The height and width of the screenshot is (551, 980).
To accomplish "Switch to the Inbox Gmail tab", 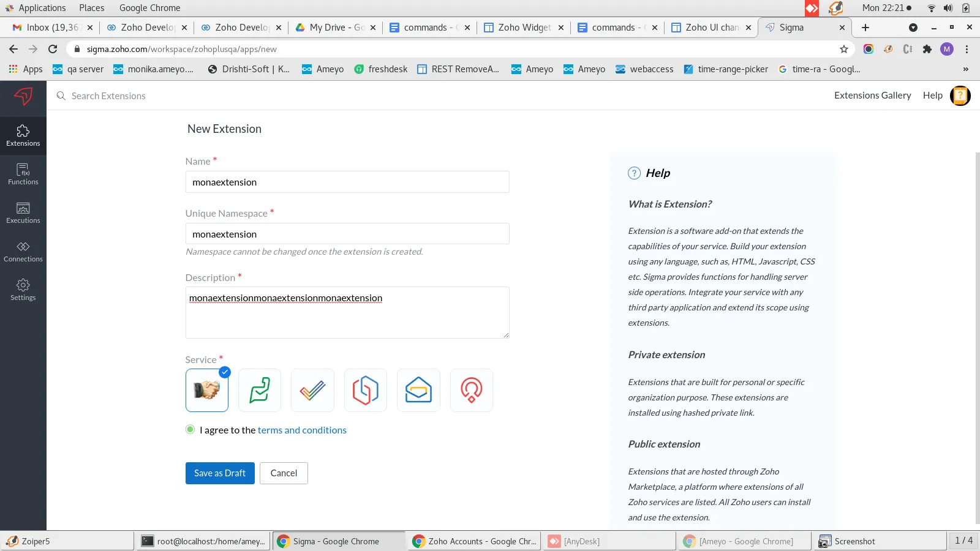I will pos(52,28).
